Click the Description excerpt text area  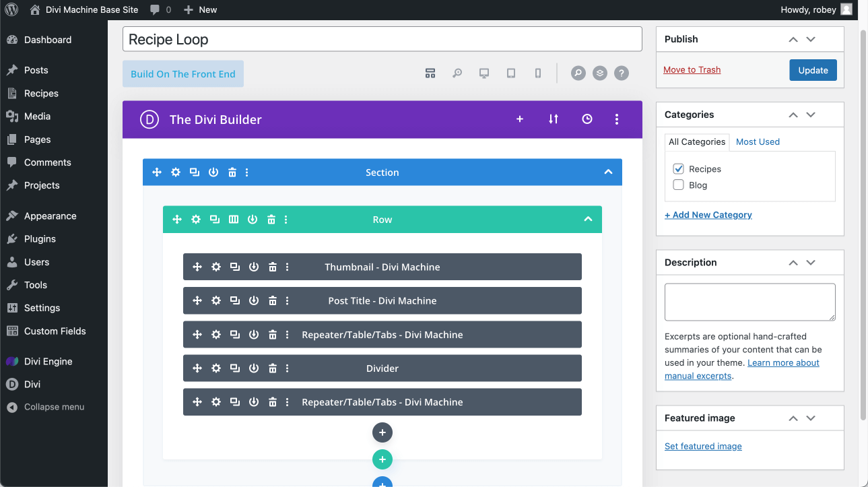tap(750, 302)
